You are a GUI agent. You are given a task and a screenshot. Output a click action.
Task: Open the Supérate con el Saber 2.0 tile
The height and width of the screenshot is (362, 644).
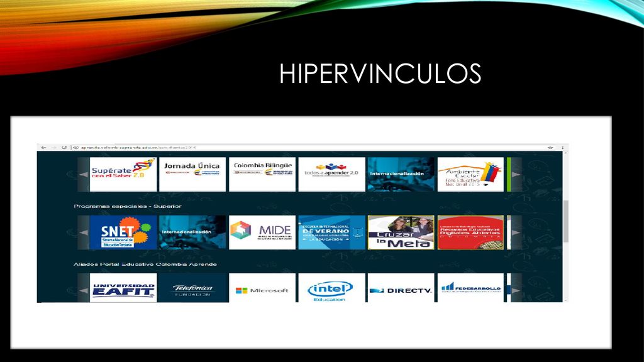coord(123,175)
